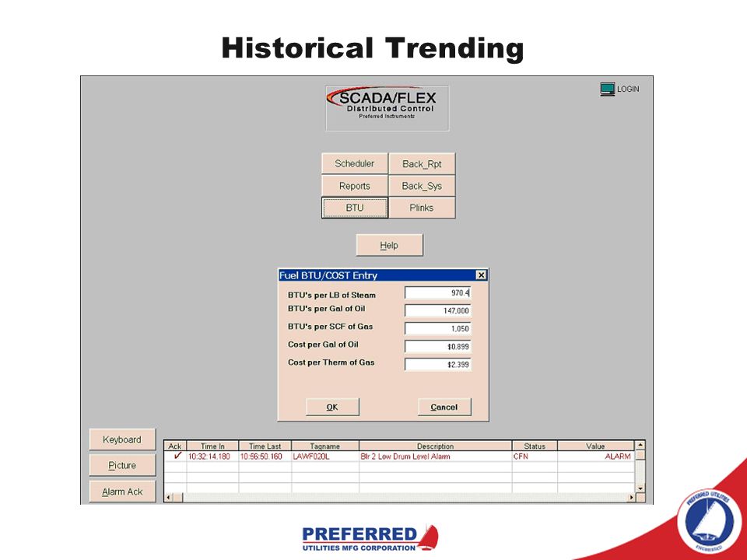Click alarm list scroll right arrow
The image size is (747, 560).
click(631, 498)
